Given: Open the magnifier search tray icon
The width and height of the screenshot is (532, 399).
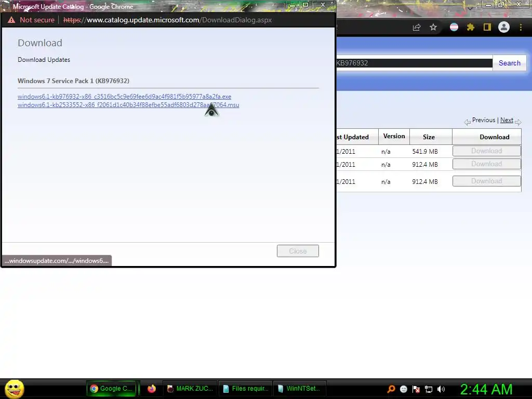Looking at the screenshot, I should [x=391, y=389].
